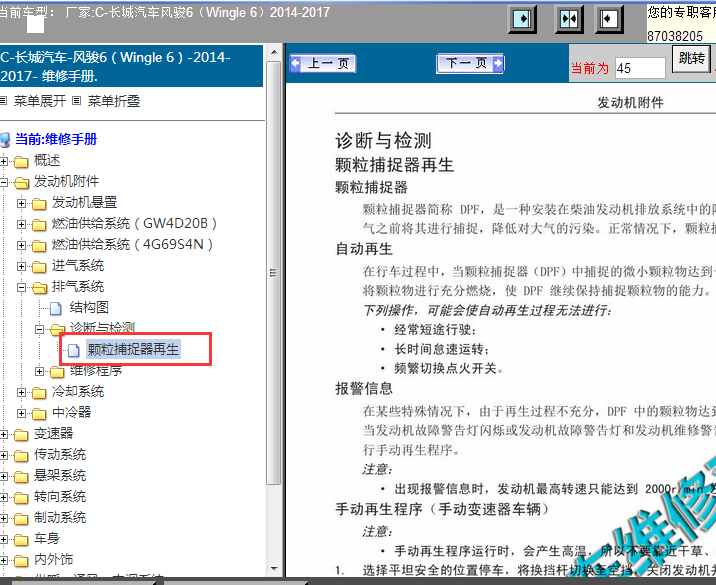Click the 内外饰 folder icon
Screen dimensions: 716x585
tap(21, 561)
